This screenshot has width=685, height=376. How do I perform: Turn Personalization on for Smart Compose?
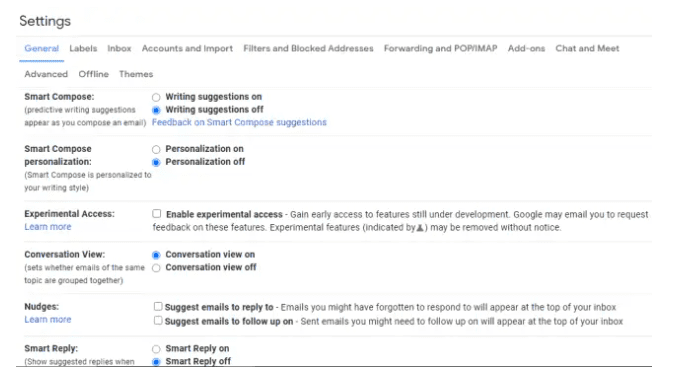point(156,149)
